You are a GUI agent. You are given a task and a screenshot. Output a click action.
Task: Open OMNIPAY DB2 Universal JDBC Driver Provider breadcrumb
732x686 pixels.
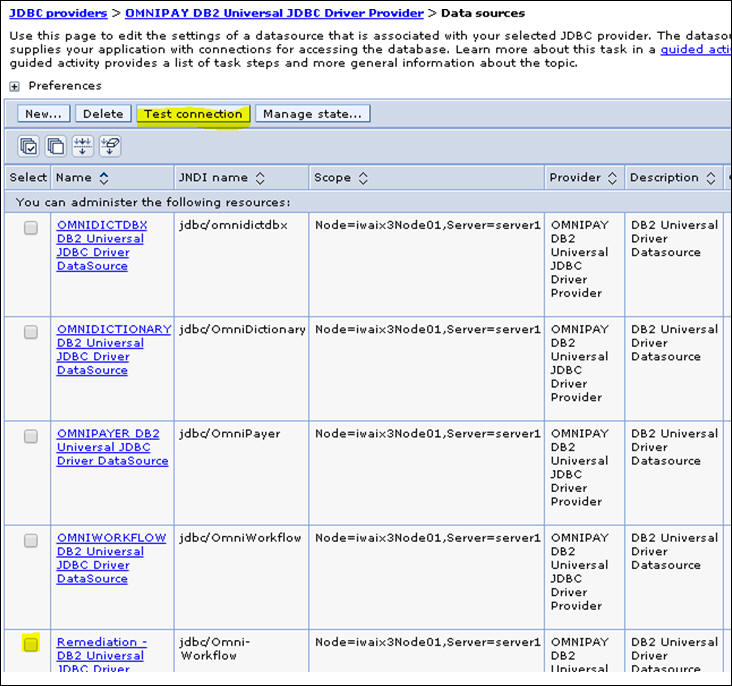pyautogui.click(x=274, y=13)
